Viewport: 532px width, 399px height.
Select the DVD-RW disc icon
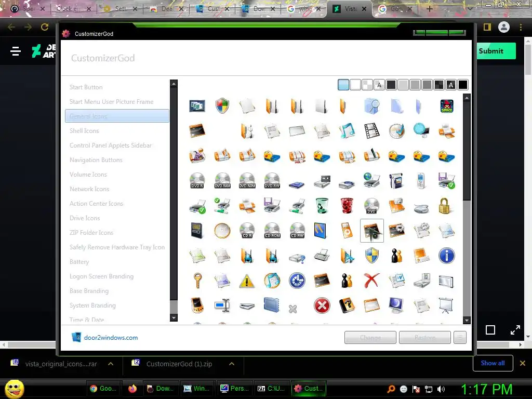coord(272,180)
